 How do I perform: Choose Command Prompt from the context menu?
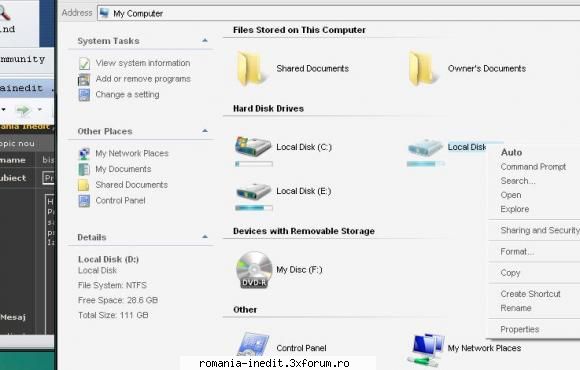click(533, 167)
